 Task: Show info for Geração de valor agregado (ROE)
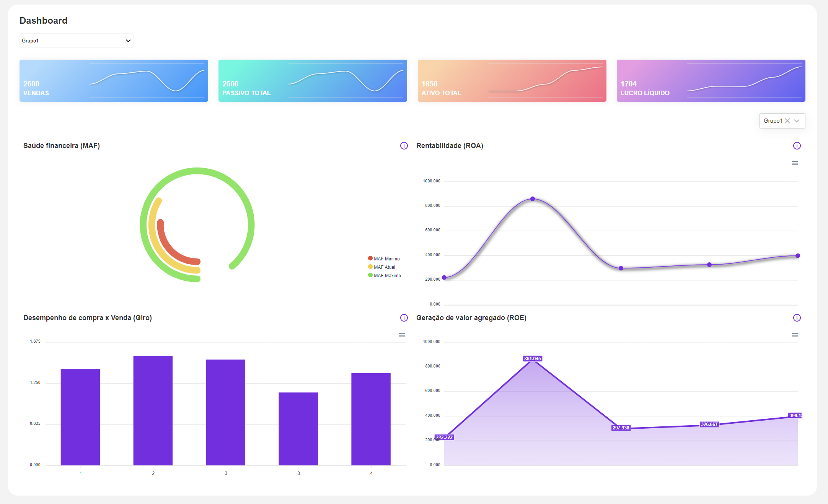[797, 318]
